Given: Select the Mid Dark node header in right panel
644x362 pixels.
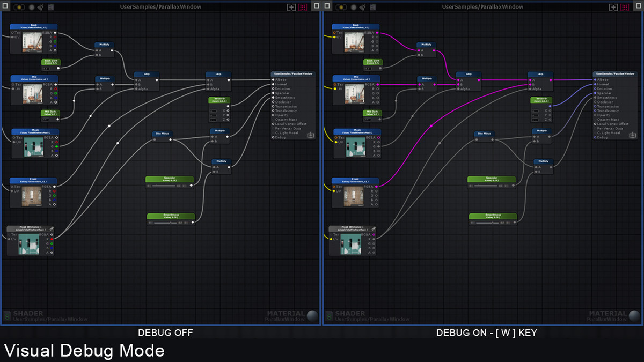Looking at the screenshot, I should 373,113.
